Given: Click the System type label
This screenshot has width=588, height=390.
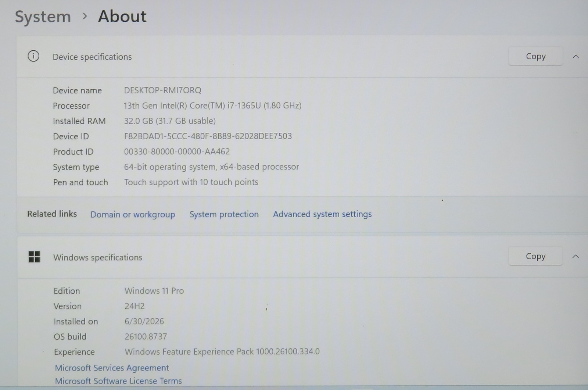Looking at the screenshot, I should (x=76, y=167).
